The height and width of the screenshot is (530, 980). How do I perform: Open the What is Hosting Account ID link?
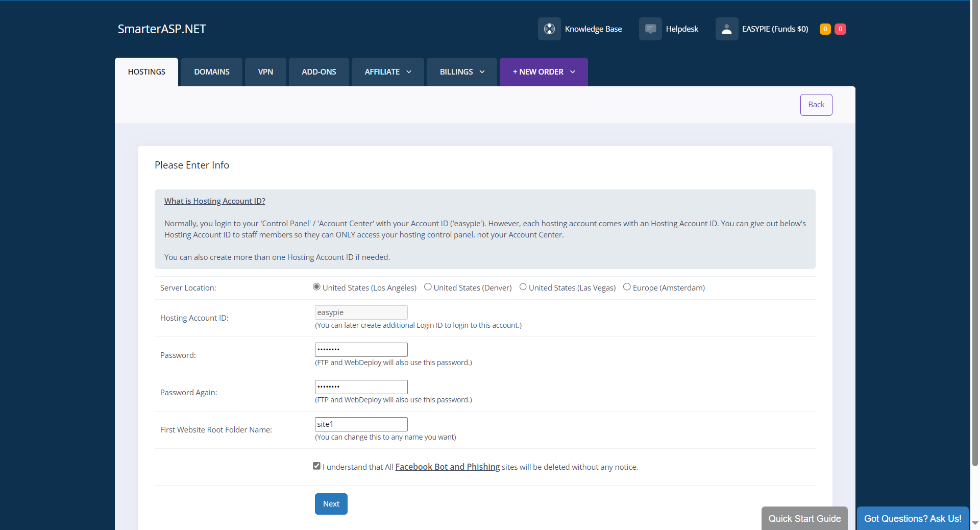pyautogui.click(x=214, y=201)
